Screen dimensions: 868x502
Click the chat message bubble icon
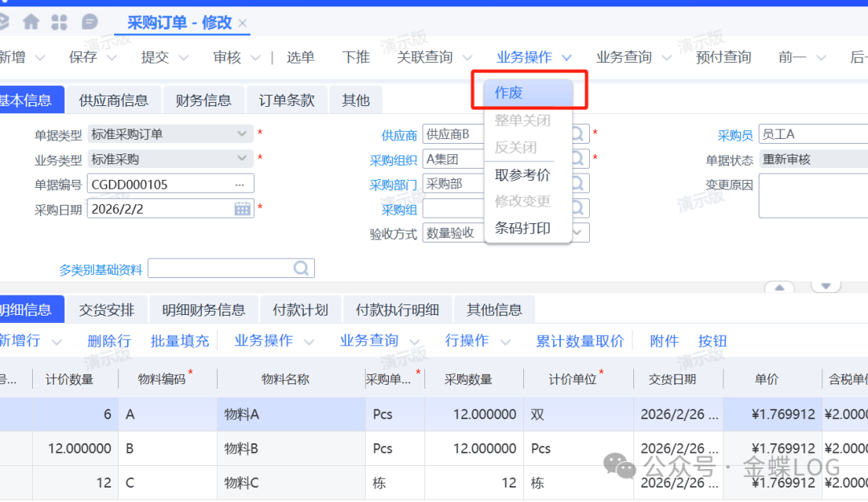(90, 22)
